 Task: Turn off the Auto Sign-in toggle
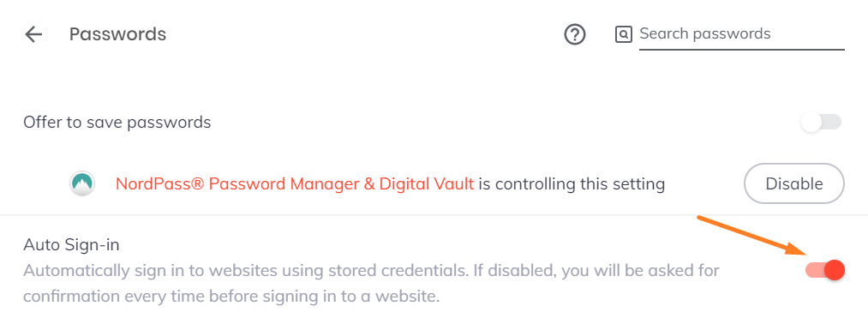click(x=825, y=270)
